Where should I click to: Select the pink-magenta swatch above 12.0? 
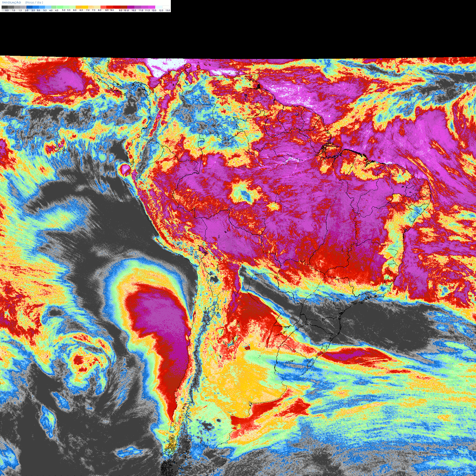pos(152,7)
